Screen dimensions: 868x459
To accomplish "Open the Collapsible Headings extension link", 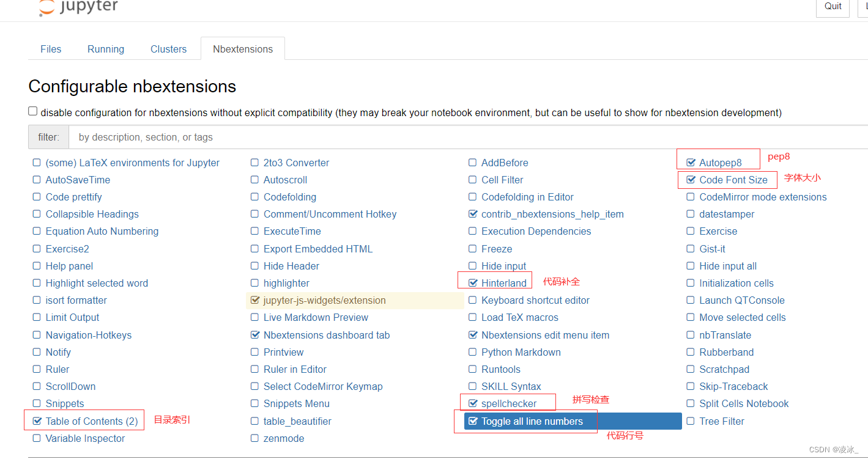I will click(x=92, y=214).
